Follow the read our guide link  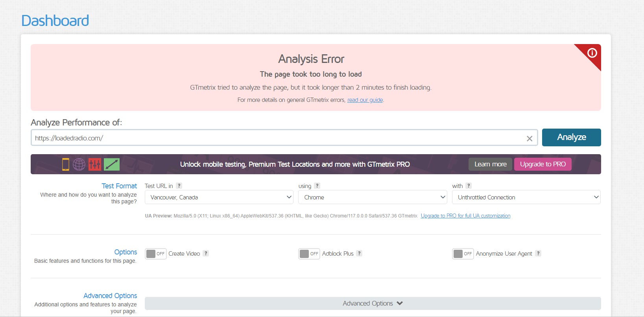[x=365, y=100]
